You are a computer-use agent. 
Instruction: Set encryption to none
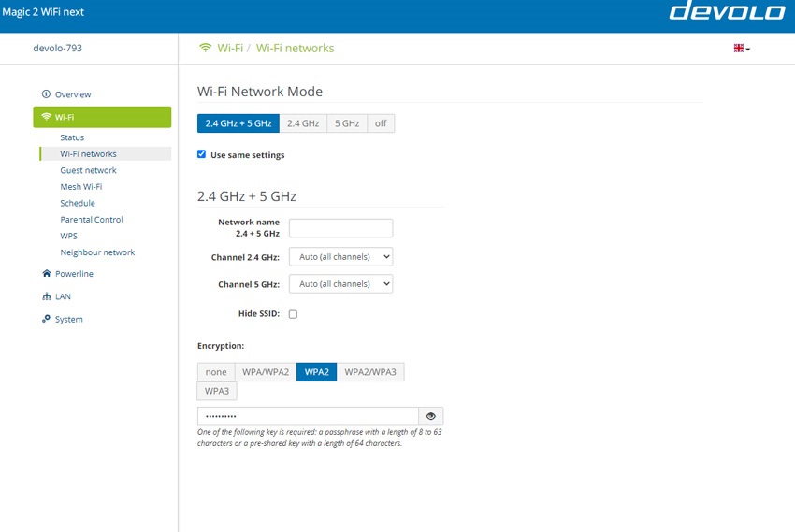click(x=216, y=372)
